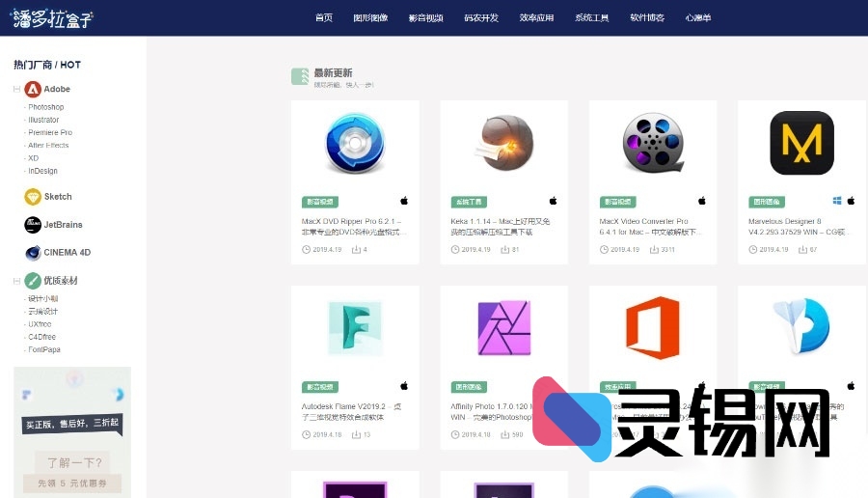
Task: Click the 系统工具 tag on Keka card
Action: [x=469, y=202]
